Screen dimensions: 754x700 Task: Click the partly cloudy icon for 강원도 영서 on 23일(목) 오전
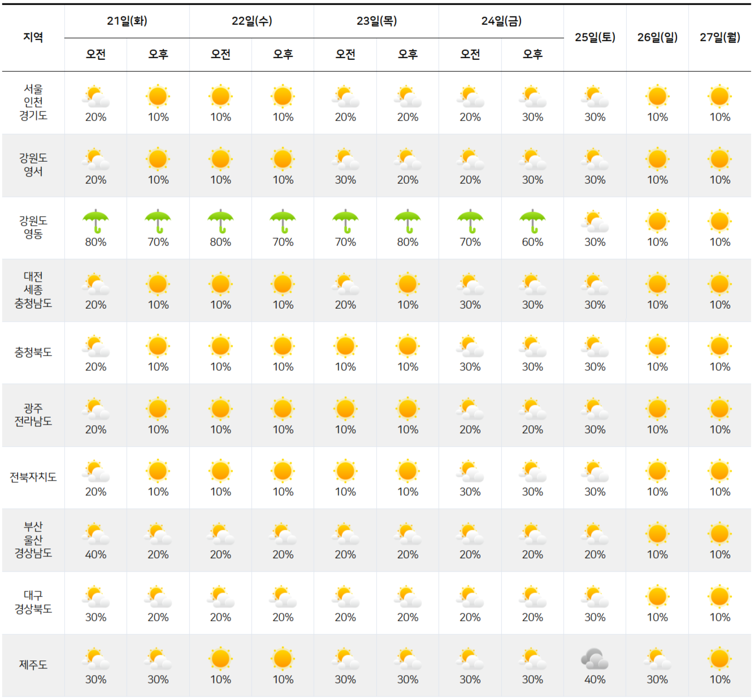coord(345,159)
